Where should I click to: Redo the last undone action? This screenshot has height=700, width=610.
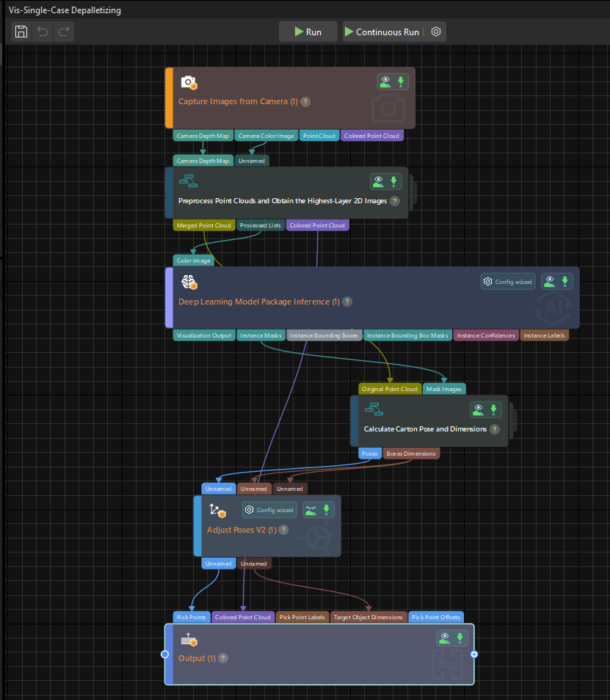[x=64, y=32]
